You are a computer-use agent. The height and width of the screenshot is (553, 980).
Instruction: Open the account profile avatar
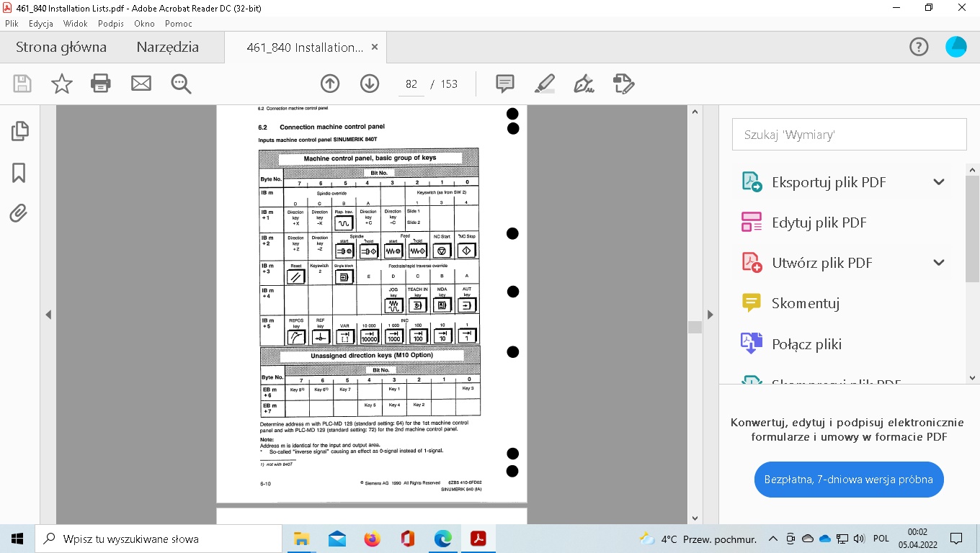[956, 47]
